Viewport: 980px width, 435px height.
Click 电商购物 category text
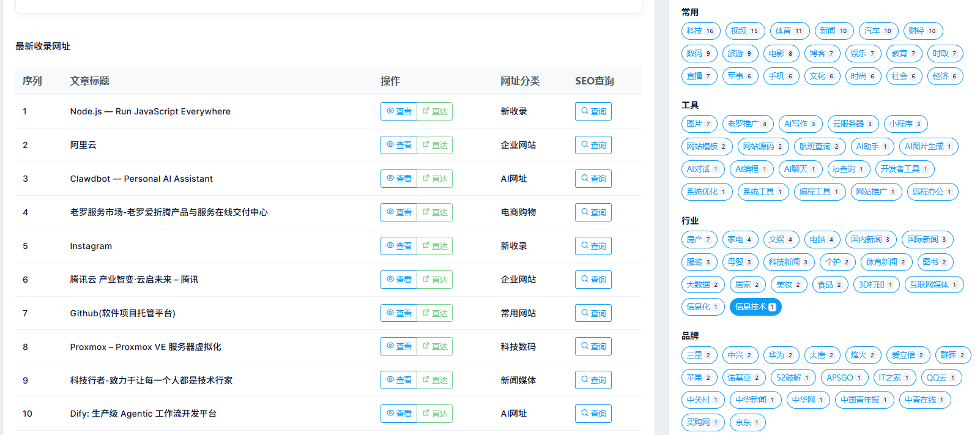coord(518,212)
